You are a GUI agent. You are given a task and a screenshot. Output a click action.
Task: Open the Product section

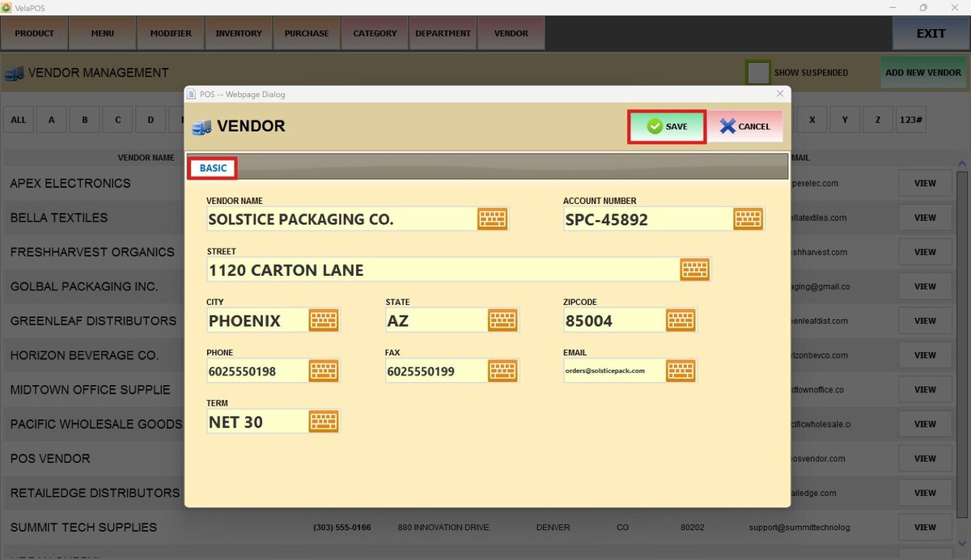click(x=34, y=33)
